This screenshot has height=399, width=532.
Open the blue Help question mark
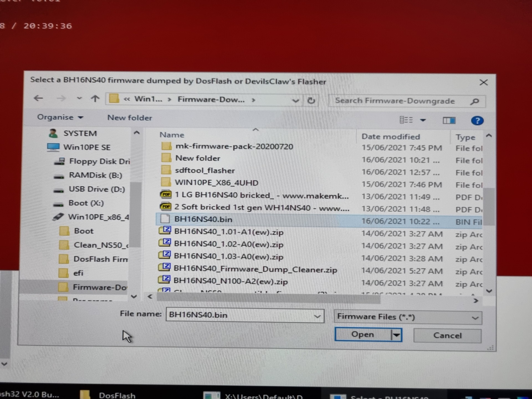coord(477,121)
